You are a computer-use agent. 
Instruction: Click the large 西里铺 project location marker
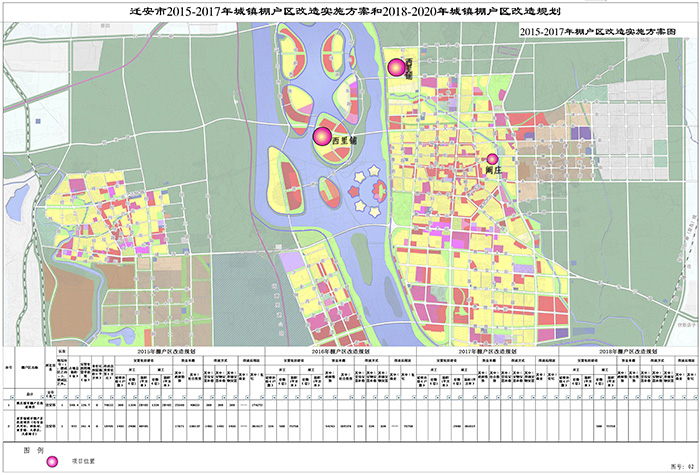(x=322, y=137)
